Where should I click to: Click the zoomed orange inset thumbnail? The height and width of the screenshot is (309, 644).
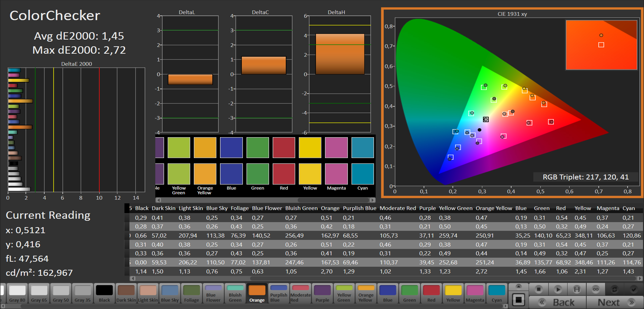click(x=601, y=45)
